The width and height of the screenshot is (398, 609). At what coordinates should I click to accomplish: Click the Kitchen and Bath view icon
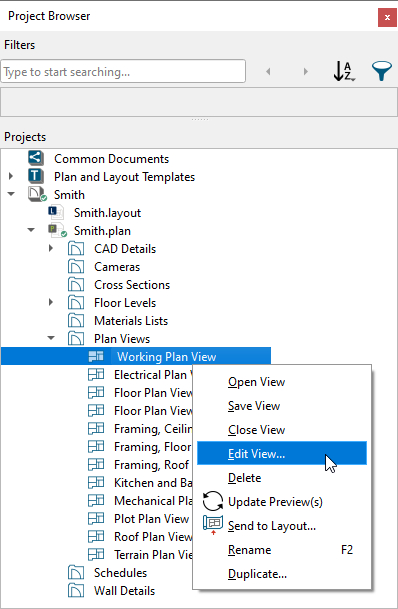pos(96,482)
